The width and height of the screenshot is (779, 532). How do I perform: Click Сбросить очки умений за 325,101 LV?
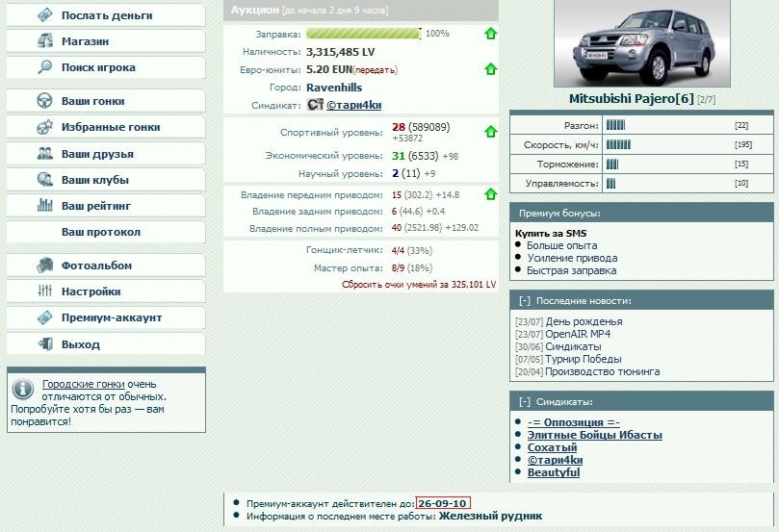[x=419, y=285]
